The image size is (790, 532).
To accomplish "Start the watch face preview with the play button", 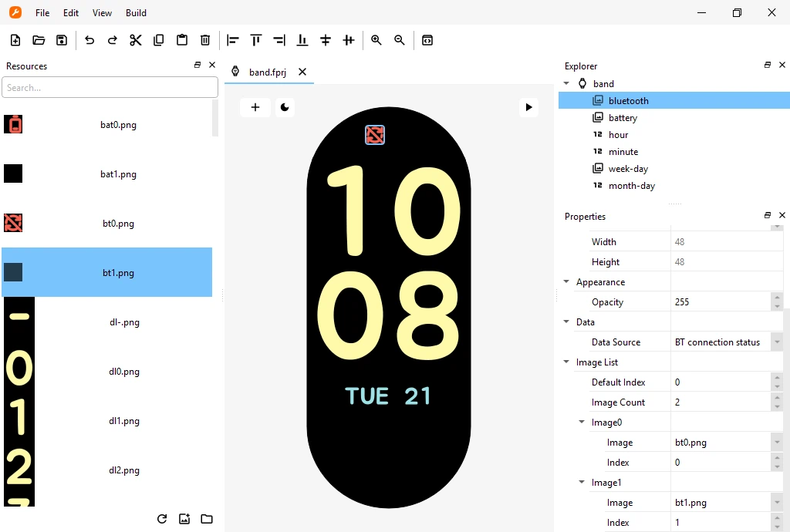I will click(x=528, y=107).
